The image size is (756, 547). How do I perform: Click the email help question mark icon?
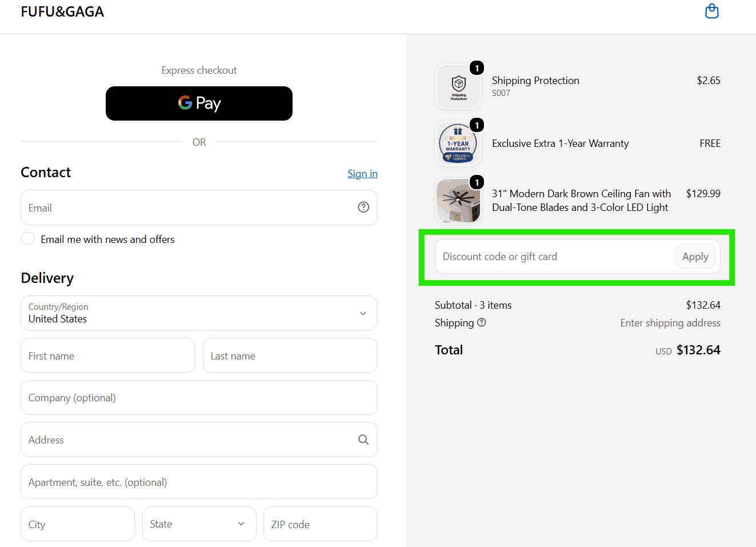coord(363,207)
